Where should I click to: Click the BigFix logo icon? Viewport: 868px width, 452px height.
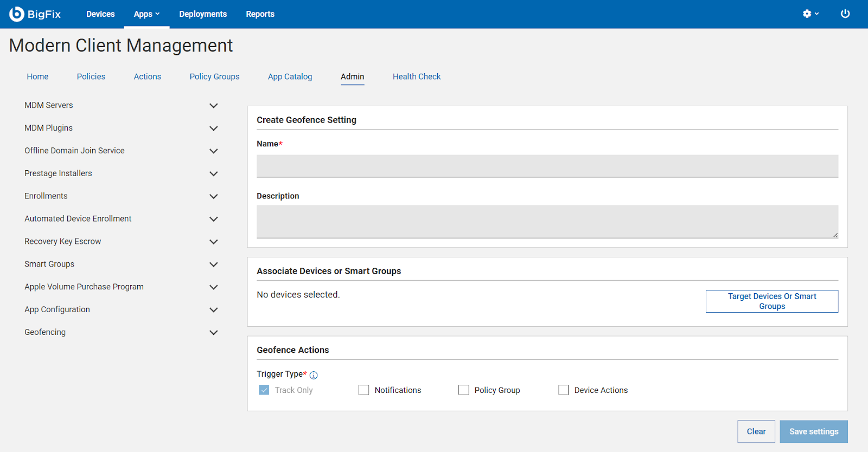click(17, 14)
